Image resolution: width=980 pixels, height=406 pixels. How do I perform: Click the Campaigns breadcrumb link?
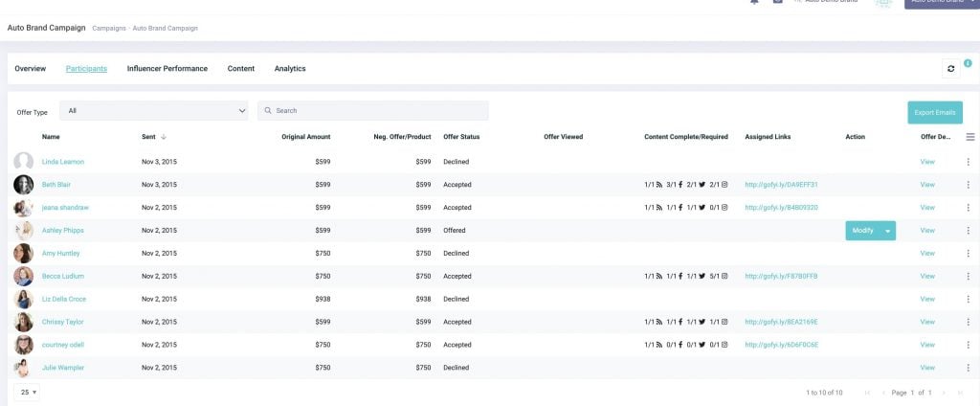pos(109,28)
